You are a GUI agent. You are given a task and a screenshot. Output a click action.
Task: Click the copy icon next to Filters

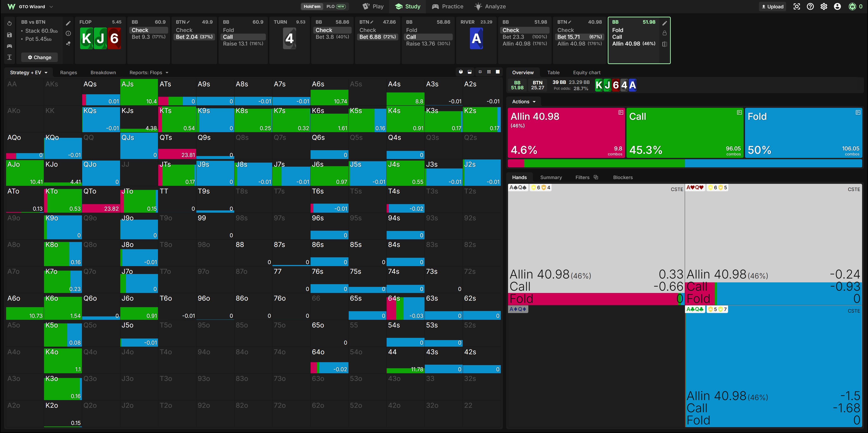pyautogui.click(x=596, y=177)
